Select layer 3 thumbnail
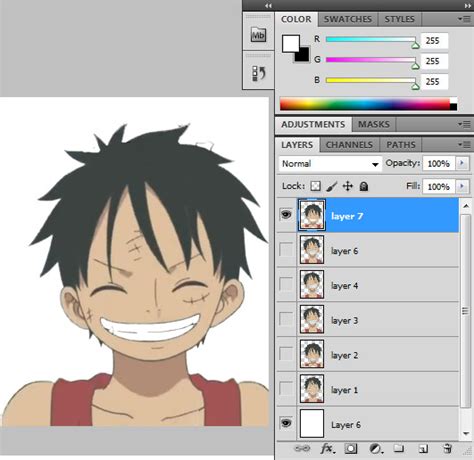 [x=312, y=319]
